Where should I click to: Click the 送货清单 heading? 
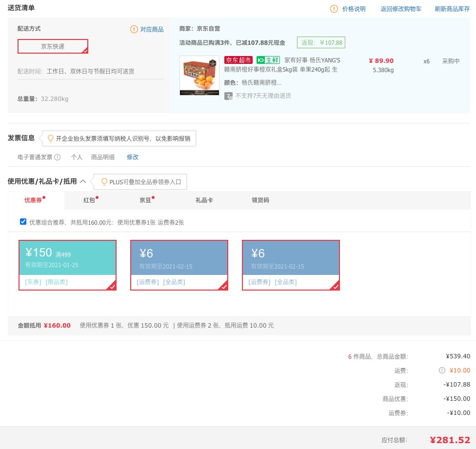(x=21, y=8)
